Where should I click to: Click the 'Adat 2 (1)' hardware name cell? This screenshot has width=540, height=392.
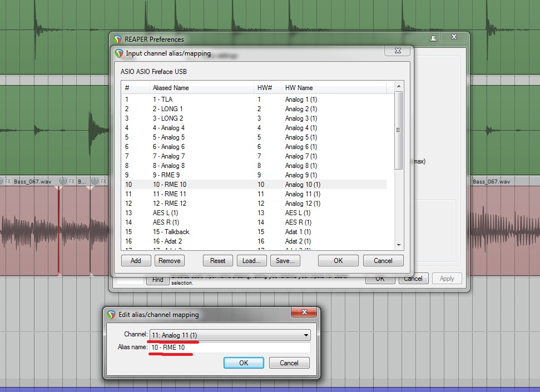pyautogui.click(x=298, y=241)
